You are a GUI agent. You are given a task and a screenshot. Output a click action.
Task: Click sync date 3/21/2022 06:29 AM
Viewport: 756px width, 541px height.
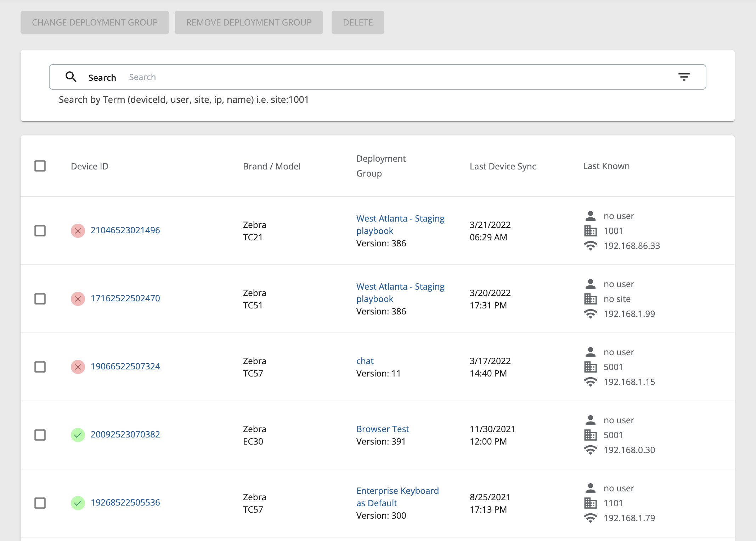(x=490, y=231)
